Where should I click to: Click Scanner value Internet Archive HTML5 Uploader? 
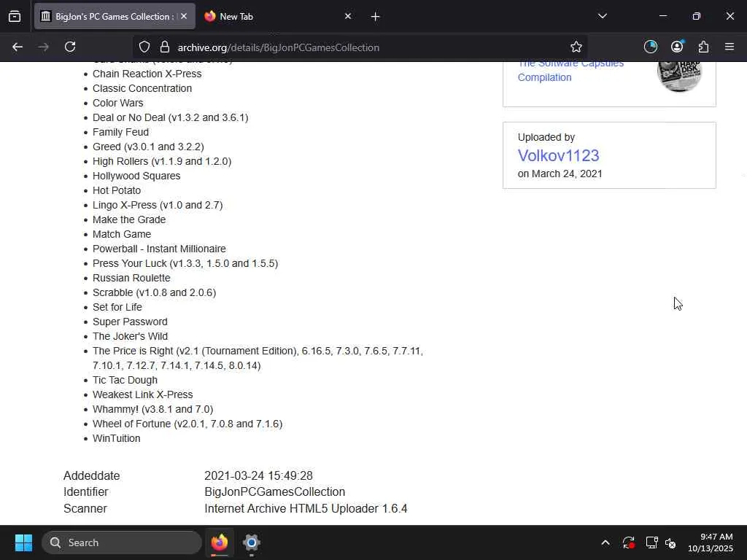click(306, 508)
